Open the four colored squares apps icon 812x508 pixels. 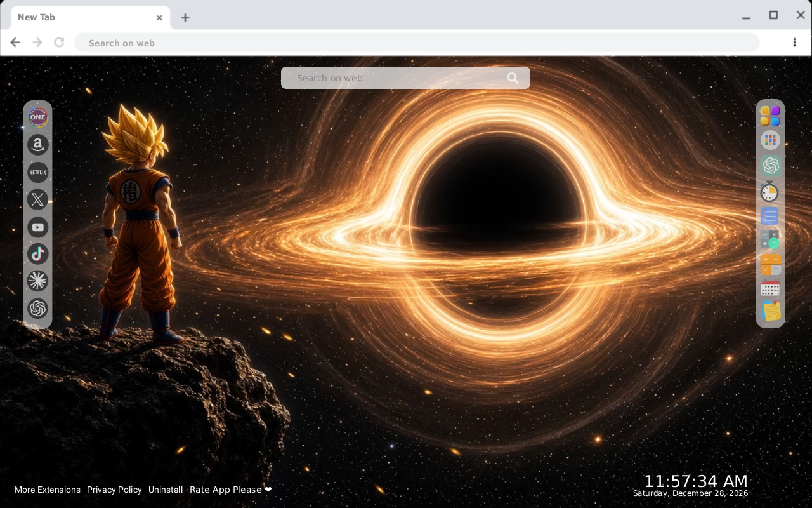tap(770, 116)
